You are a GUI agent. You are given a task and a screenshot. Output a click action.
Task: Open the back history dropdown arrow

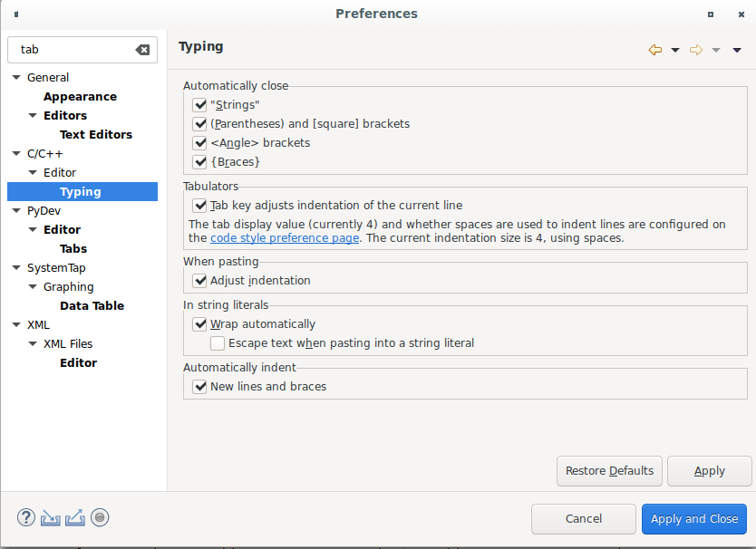(675, 50)
